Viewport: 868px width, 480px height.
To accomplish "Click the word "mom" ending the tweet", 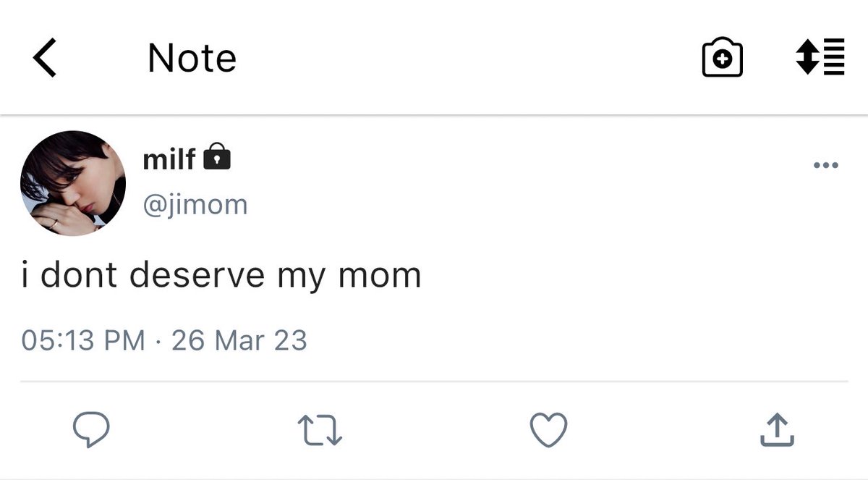I will coord(386,276).
